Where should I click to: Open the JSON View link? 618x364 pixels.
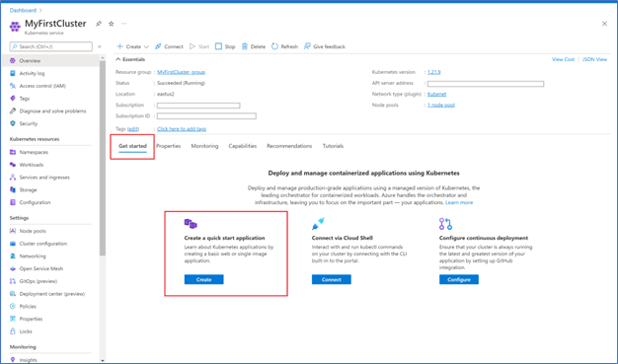pyautogui.click(x=594, y=59)
